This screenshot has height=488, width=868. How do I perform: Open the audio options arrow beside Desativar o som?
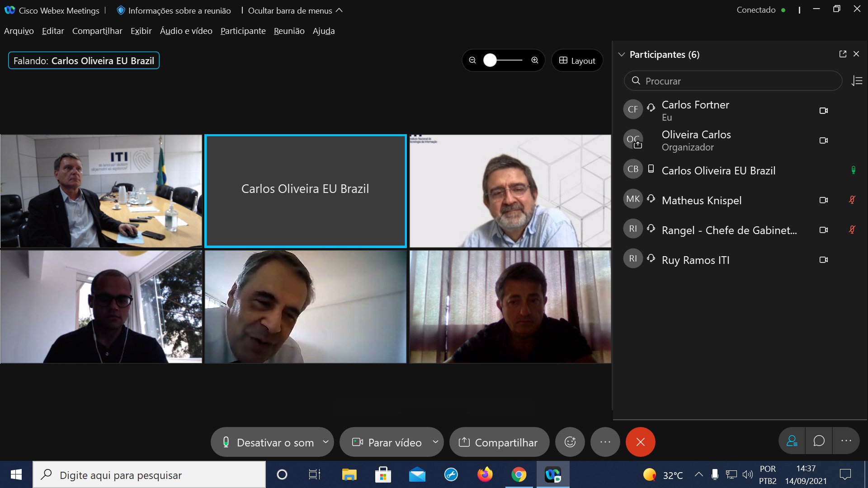pyautogui.click(x=325, y=442)
